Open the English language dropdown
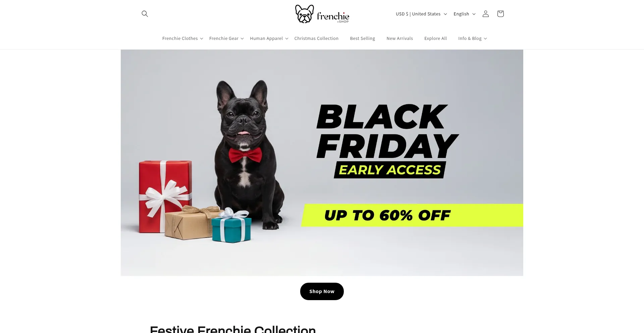Screen dimensions: 644x333 [x=465, y=14]
